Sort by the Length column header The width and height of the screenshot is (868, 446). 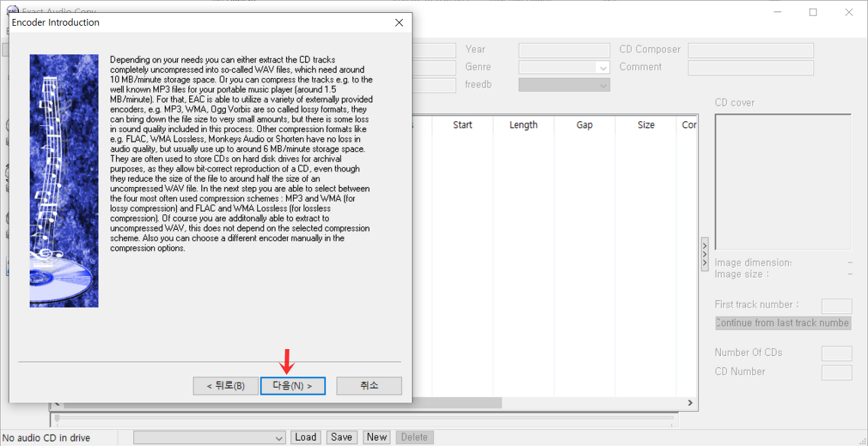pyautogui.click(x=524, y=125)
